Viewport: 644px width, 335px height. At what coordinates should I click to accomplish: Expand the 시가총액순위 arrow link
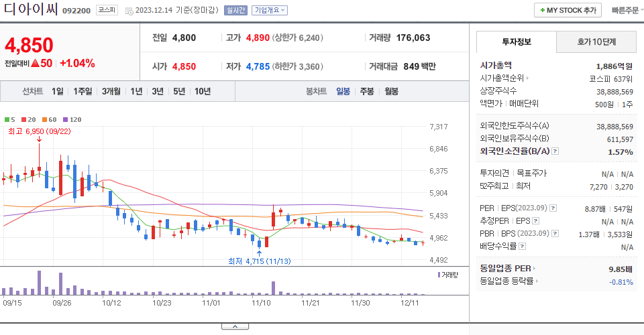527,78
